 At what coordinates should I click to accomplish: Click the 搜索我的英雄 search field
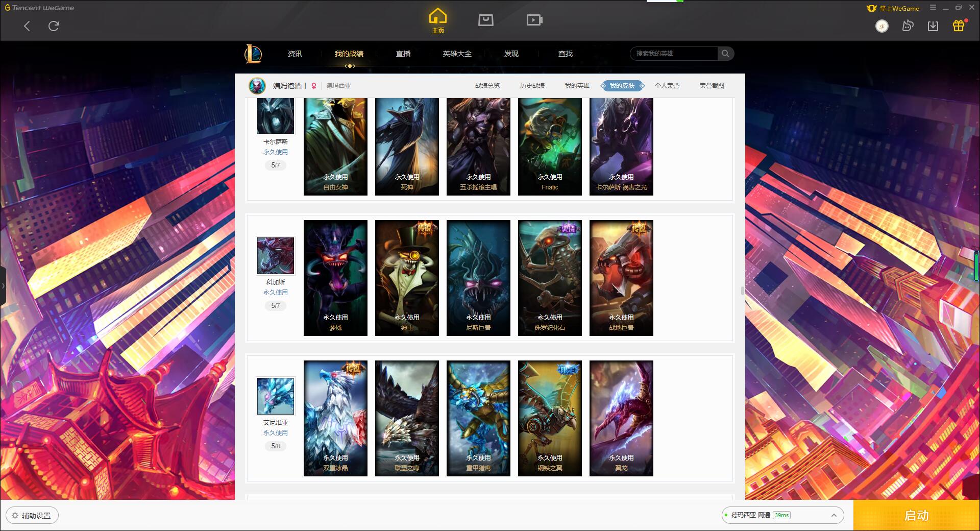[674, 54]
